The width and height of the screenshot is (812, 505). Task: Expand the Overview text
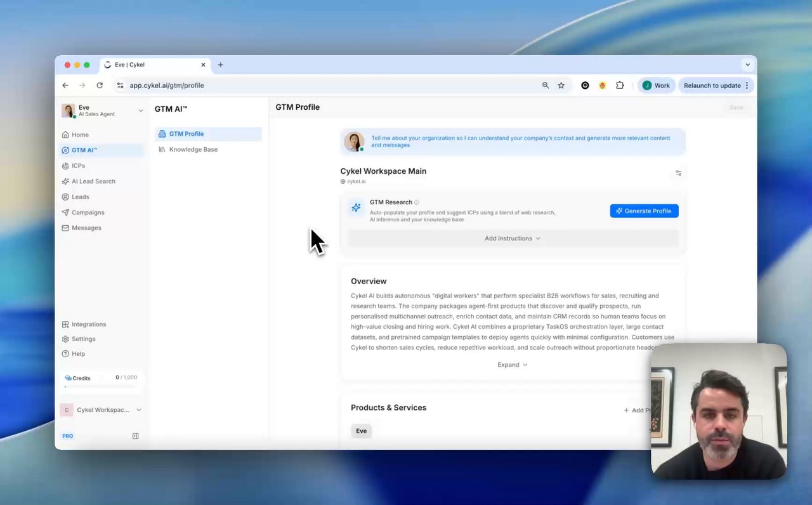513,365
